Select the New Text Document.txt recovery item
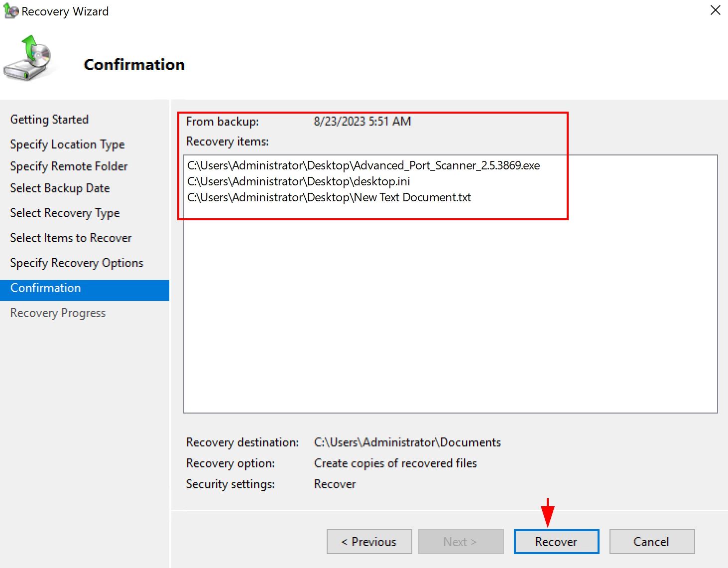This screenshot has width=728, height=568. 329,197
